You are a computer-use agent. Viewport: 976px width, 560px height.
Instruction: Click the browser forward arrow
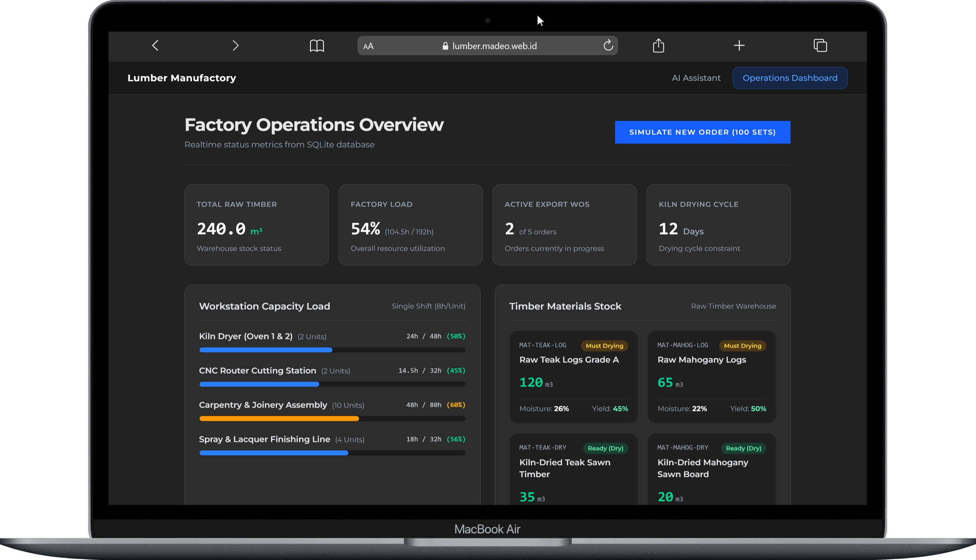click(236, 45)
